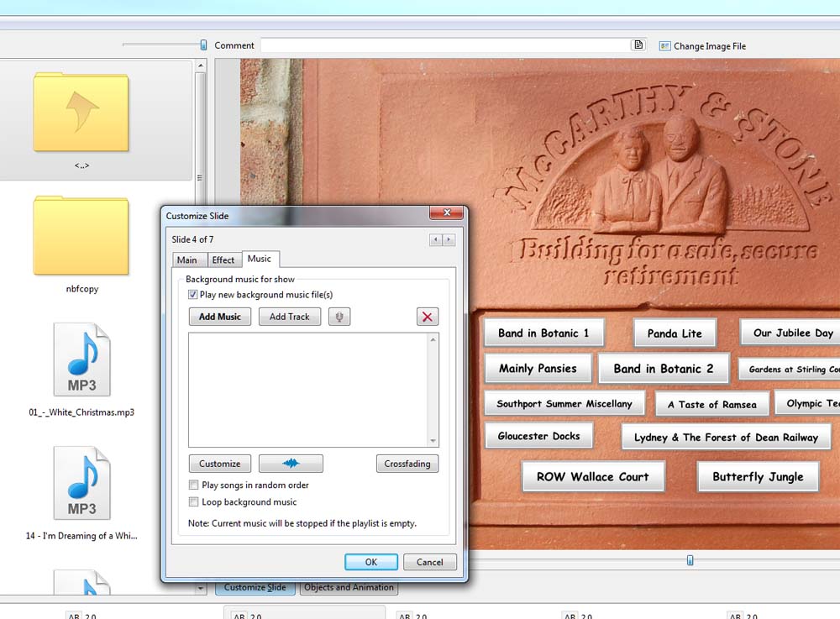
Task: Click the Change Image File icon
Action: tap(664, 46)
